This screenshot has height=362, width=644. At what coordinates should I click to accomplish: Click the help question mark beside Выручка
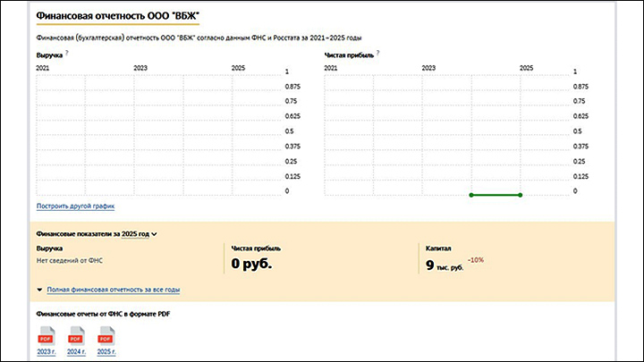[67, 54]
